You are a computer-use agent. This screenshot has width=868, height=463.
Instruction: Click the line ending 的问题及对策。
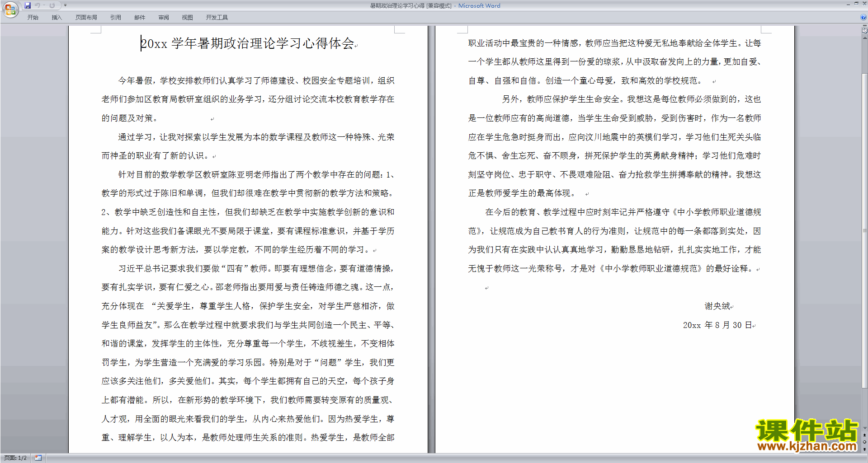tap(130, 118)
